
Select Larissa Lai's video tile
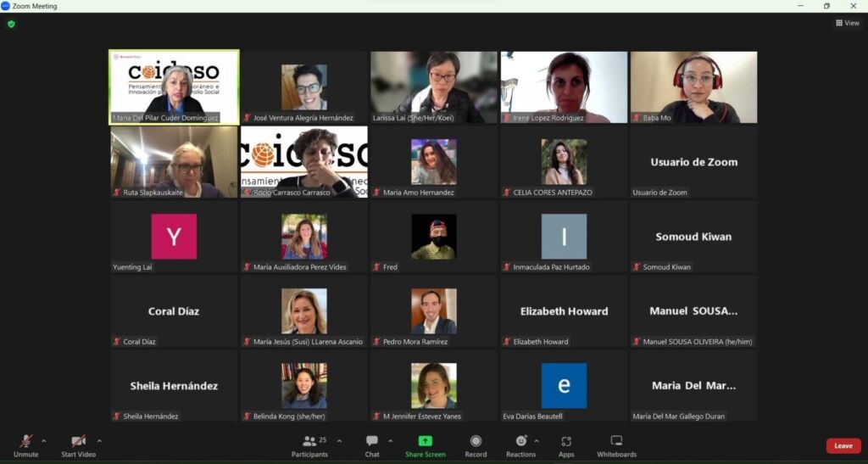tap(433, 87)
